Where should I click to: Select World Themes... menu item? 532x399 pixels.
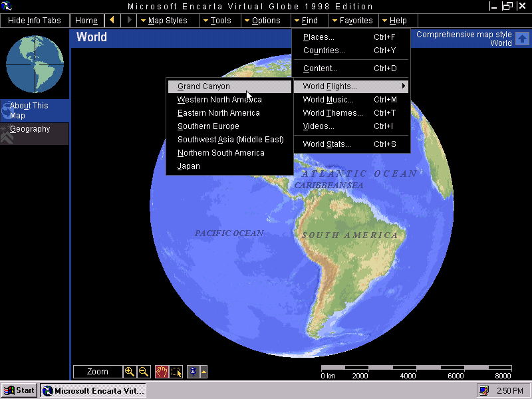(x=351, y=113)
